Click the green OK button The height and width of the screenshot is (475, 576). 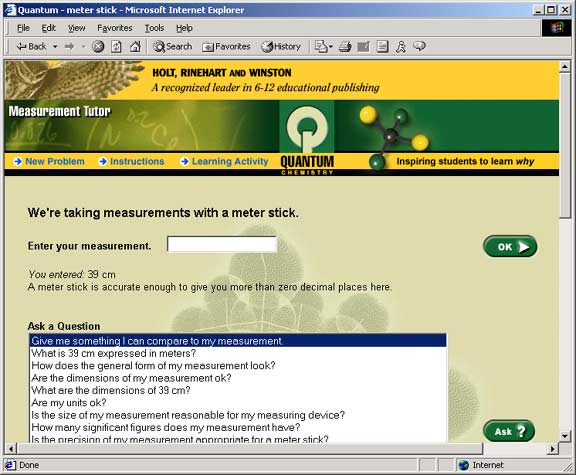point(510,247)
